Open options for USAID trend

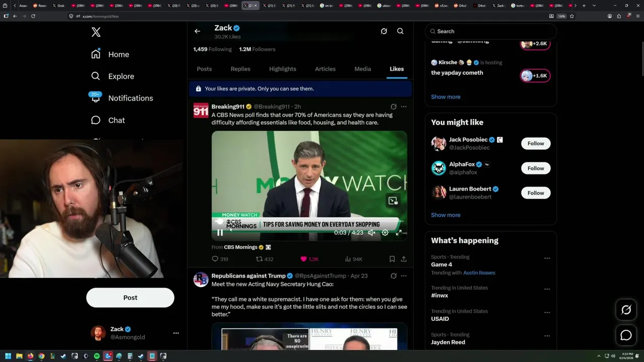point(547,312)
